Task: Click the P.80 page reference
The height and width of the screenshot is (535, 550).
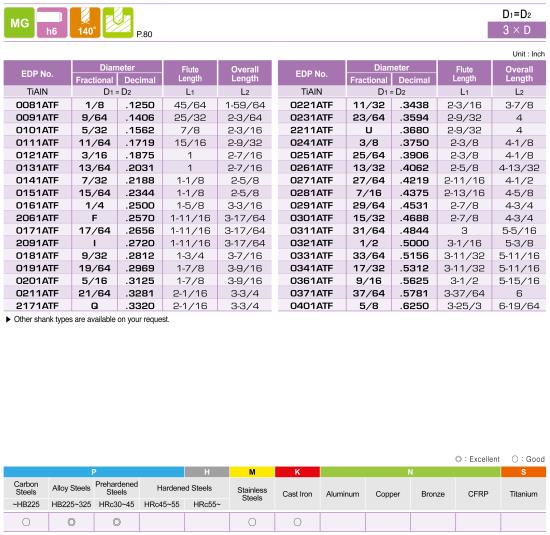Action: point(144,34)
